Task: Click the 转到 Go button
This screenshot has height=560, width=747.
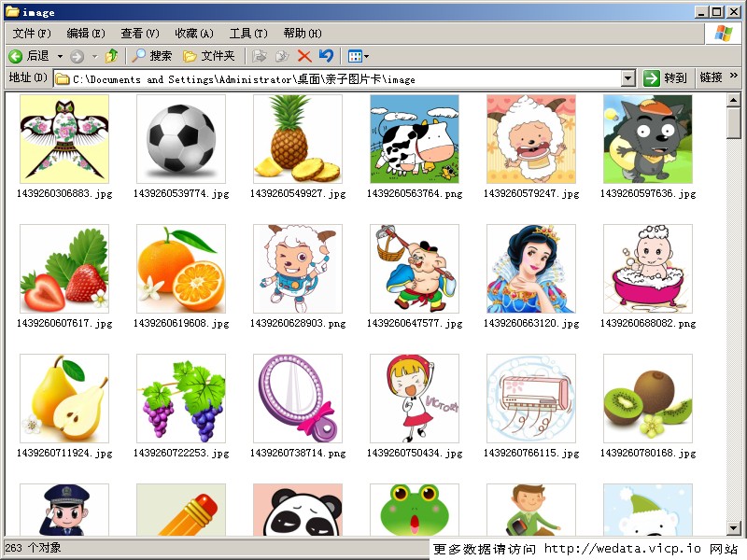Action: [x=665, y=78]
